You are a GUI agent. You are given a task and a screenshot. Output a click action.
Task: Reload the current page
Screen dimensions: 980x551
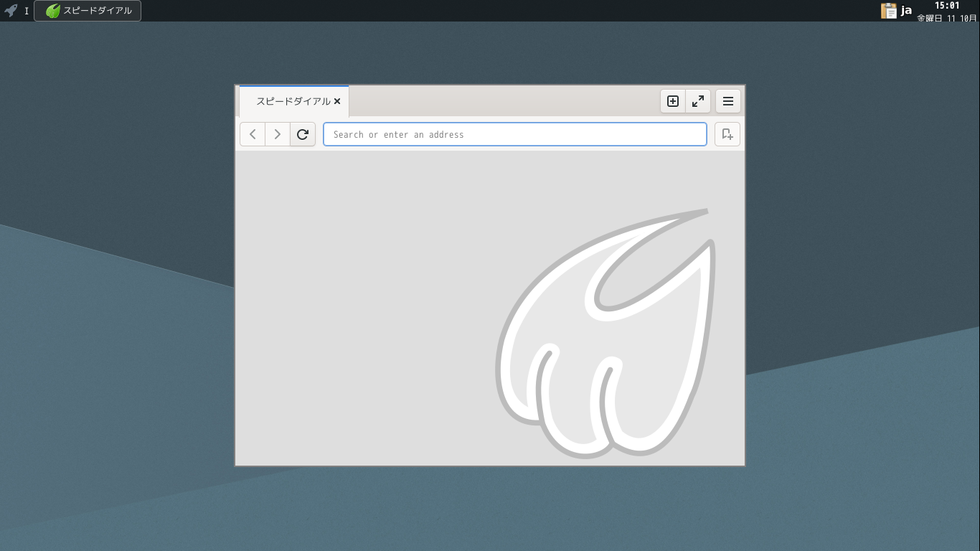303,134
